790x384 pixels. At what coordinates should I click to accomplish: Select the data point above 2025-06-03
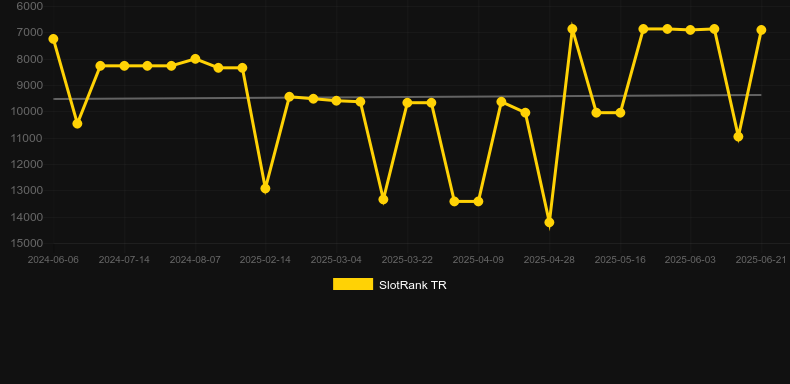691,30
